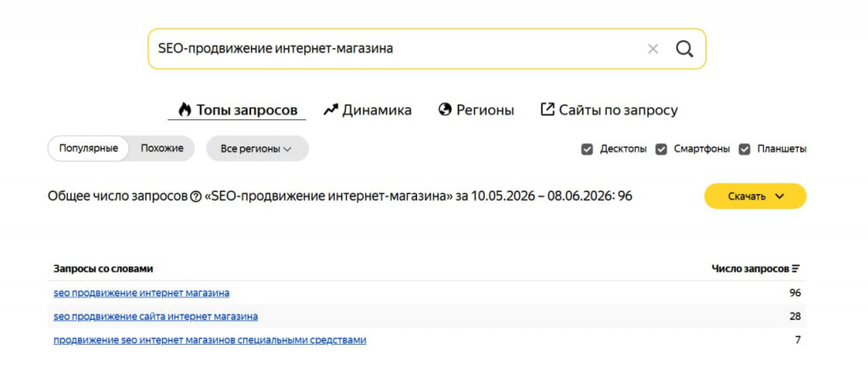Open the Топы запросов tab
Screen dimensions: 868x371
tap(237, 110)
